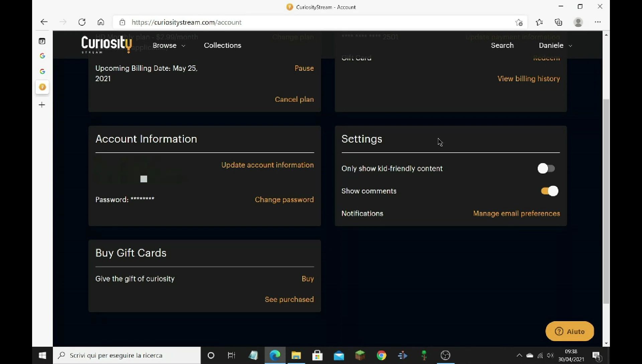The height and width of the screenshot is (364, 642).
Task: Click the Cancel plan link
Action: click(x=294, y=100)
